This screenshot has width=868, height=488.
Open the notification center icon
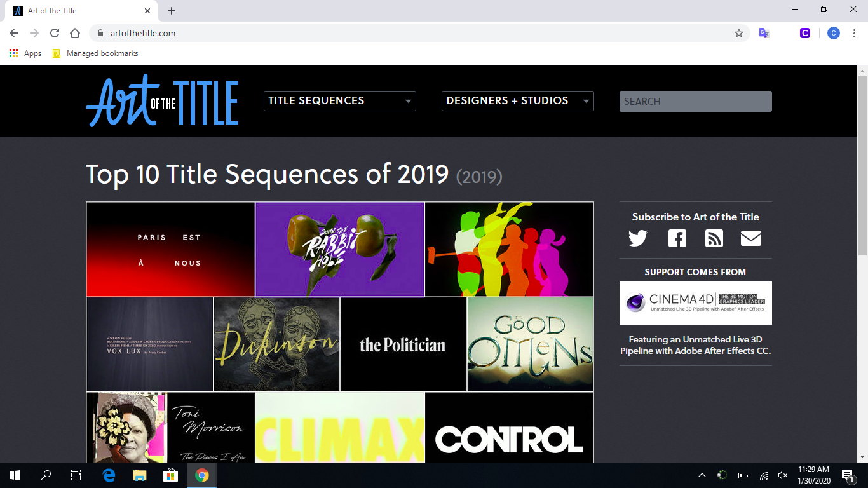click(x=848, y=475)
